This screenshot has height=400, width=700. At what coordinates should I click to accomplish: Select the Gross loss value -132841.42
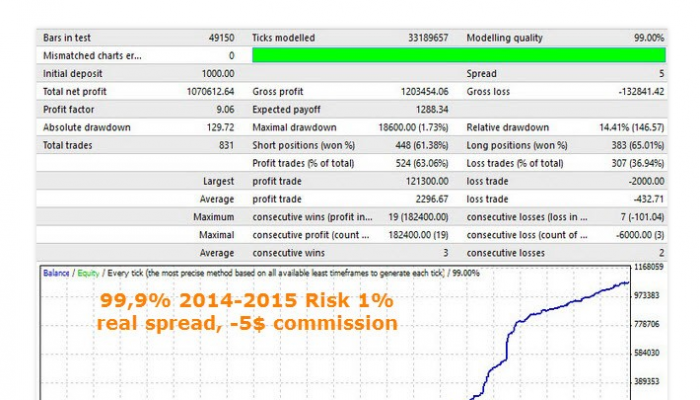click(x=641, y=92)
